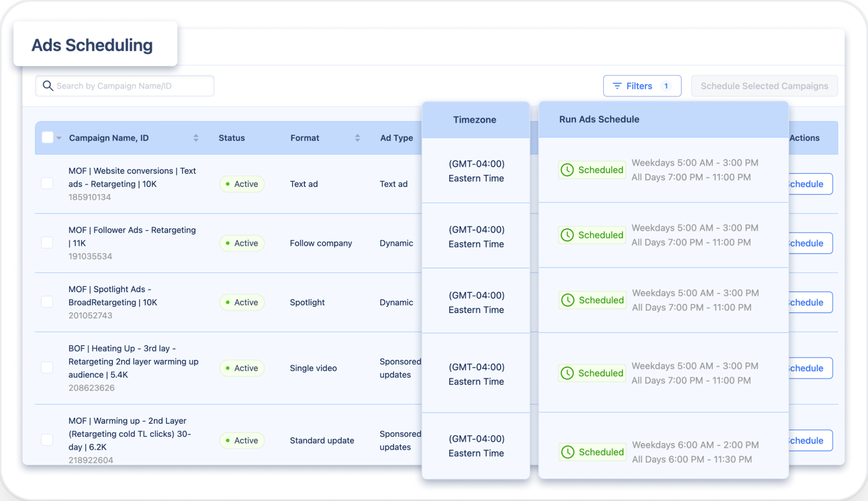868x501 pixels.
Task: Open dropdown arrow next to header checkbox
Action: tap(59, 138)
